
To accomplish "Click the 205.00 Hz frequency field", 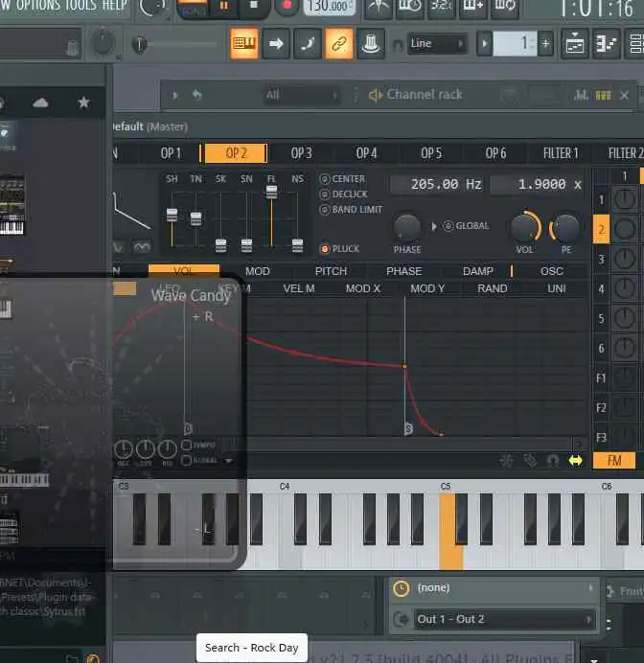I will 438,184.
